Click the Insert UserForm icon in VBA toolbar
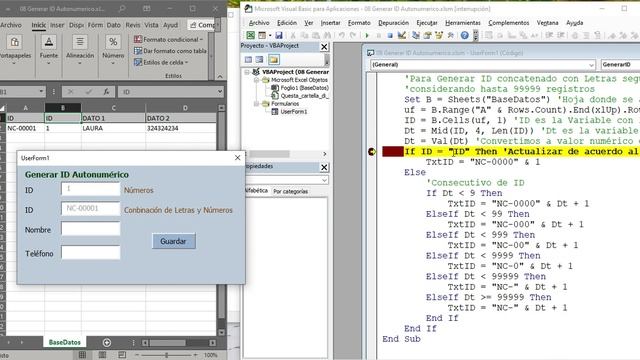The height and width of the screenshot is (360, 640). coord(262,36)
